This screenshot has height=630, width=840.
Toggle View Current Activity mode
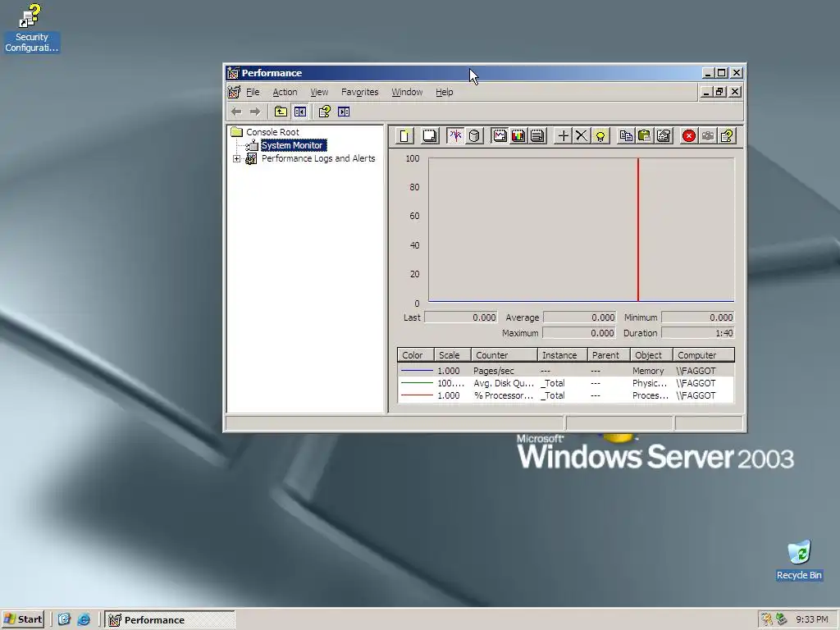click(x=455, y=136)
